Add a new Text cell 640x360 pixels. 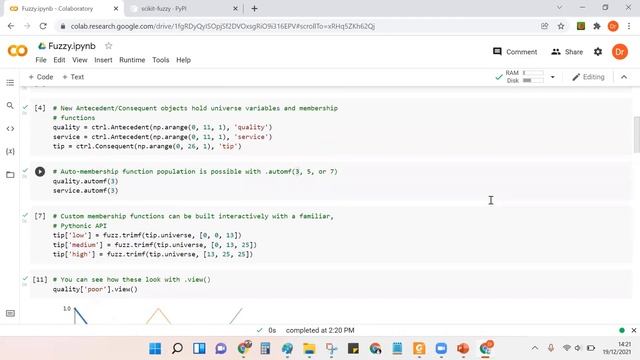pyautogui.click(x=73, y=77)
